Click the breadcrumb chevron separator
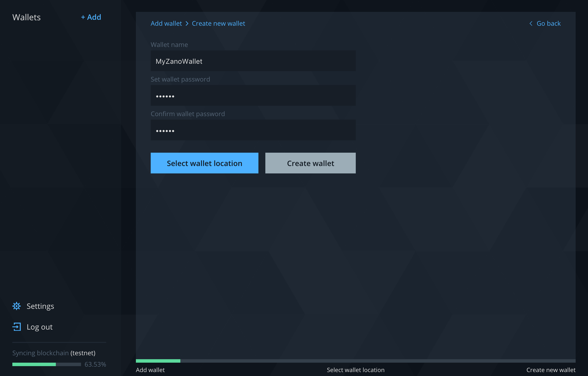This screenshot has width=588, height=376. pos(187,23)
